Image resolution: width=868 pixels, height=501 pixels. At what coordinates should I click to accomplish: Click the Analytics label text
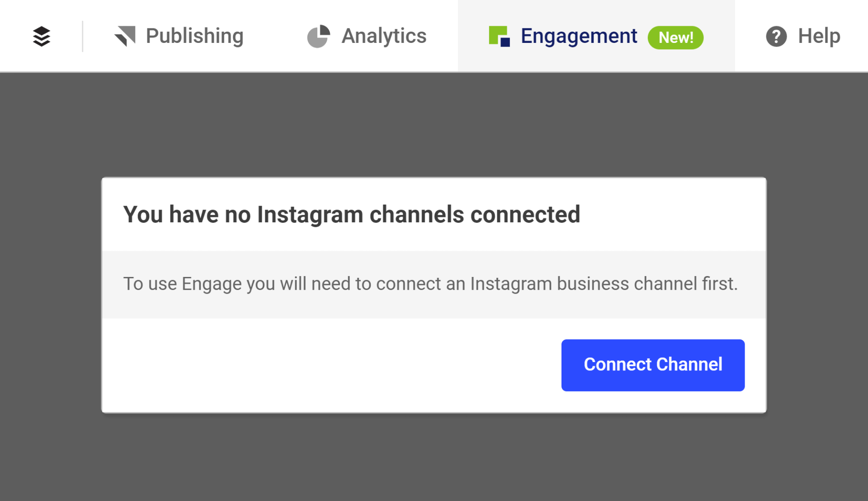384,35
